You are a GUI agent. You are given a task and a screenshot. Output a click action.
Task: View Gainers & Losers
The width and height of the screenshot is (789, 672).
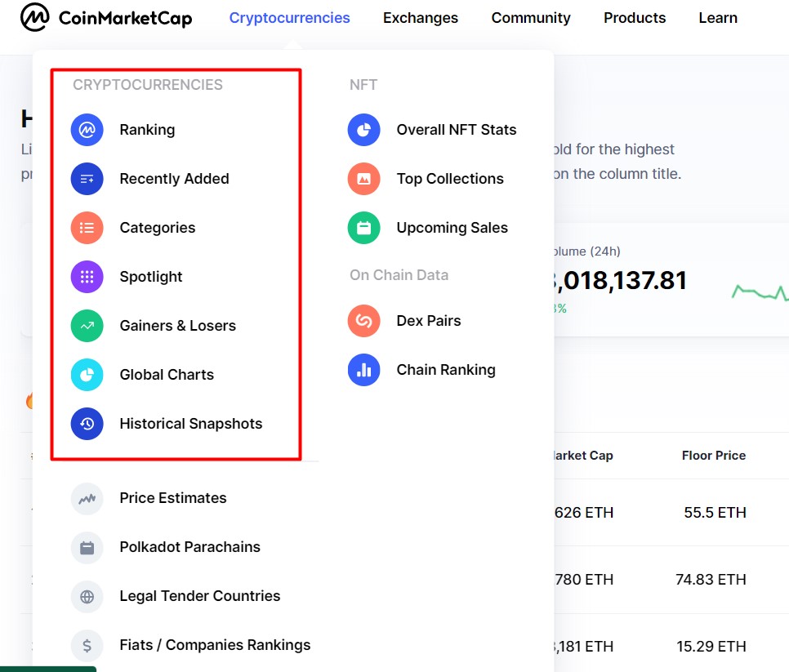[x=177, y=326]
